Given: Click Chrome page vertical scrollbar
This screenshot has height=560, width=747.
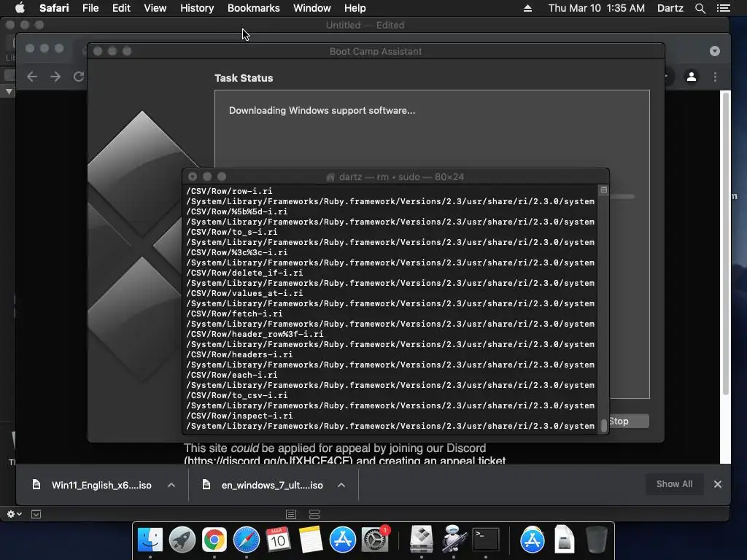Looking at the screenshot, I should click(726, 243).
